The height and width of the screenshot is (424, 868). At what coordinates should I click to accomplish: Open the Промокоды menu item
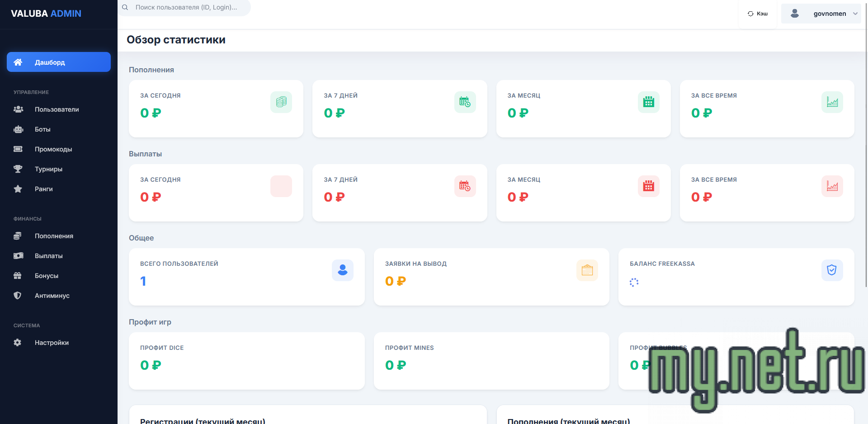coord(53,149)
